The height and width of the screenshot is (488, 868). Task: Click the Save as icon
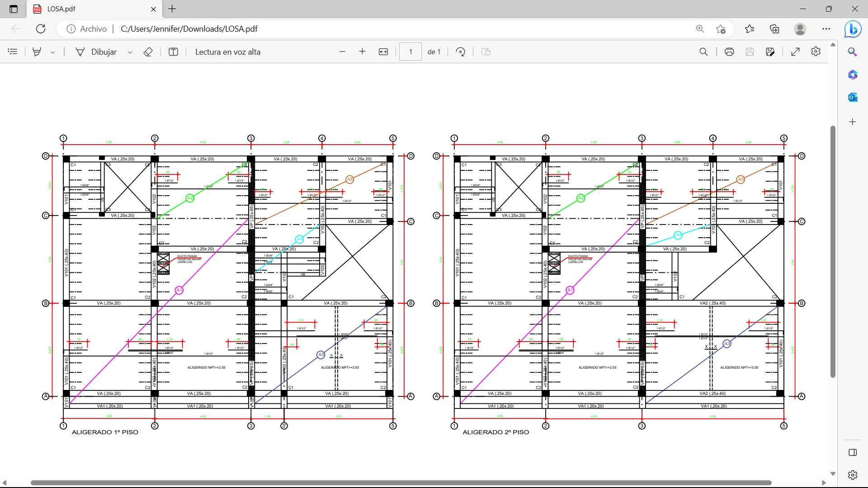click(770, 52)
